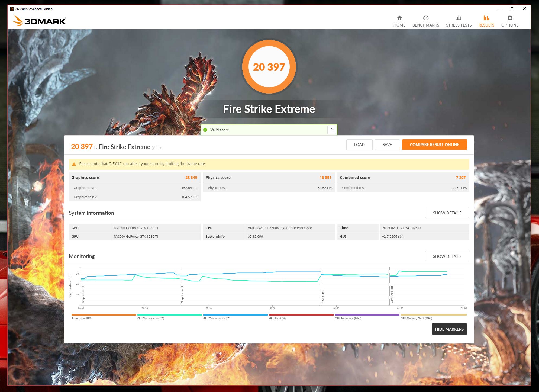
Task: Select the Physics score value 16 891
Action: [x=325, y=178]
